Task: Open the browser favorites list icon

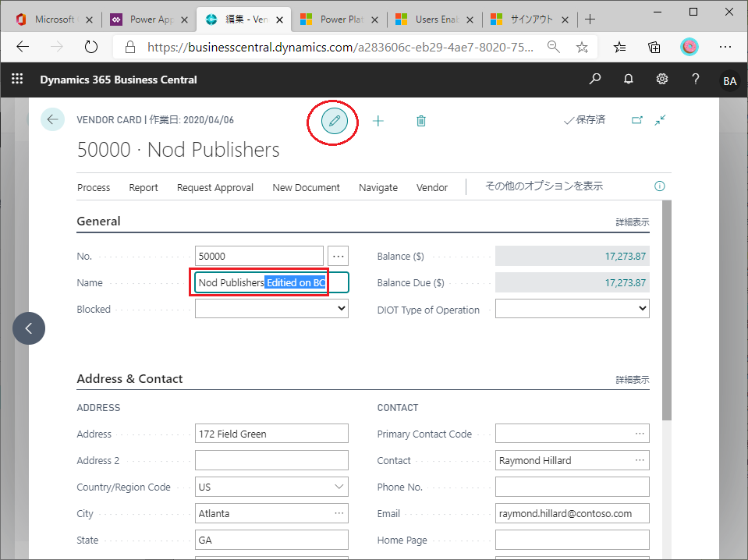Action: [x=619, y=47]
